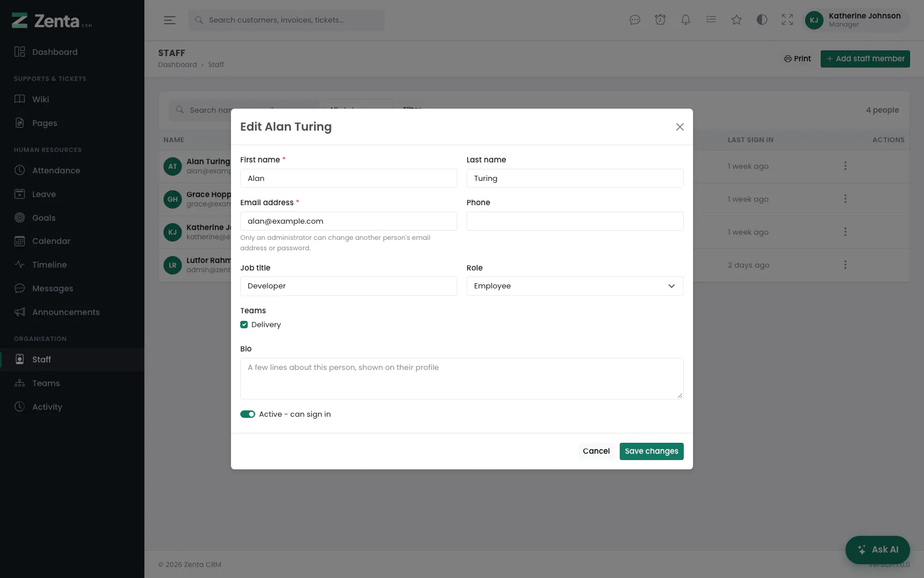
Task: Open the Role dropdown showing Employee
Action: 575,286
